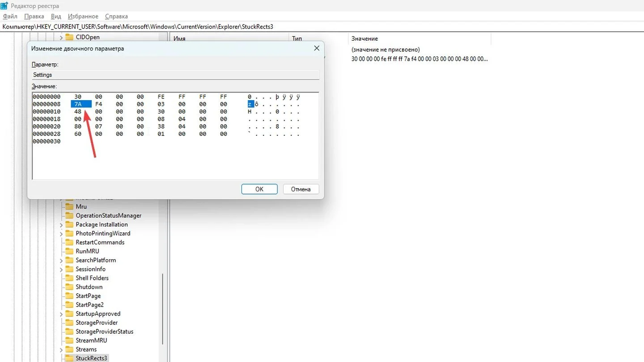Click the folder icon beside PhotoPrintingWizard
The width and height of the screenshot is (644, 362).
pos(69,233)
